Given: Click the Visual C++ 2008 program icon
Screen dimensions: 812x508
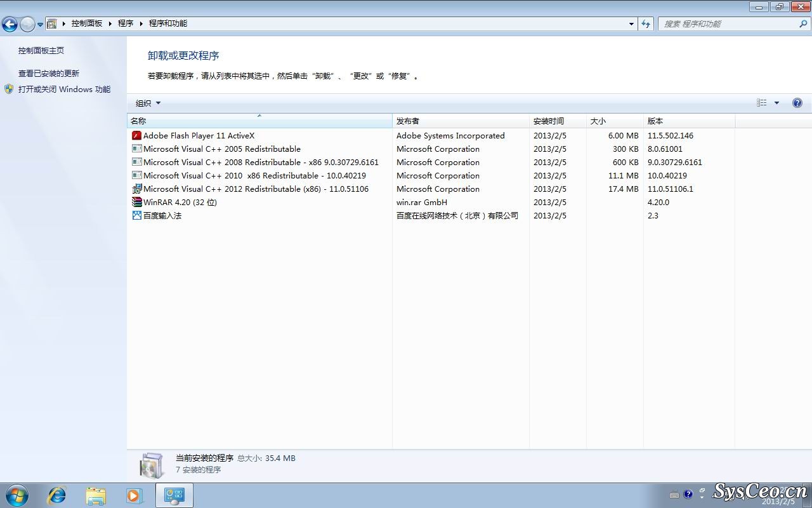Looking at the screenshot, I should [136, 162].
